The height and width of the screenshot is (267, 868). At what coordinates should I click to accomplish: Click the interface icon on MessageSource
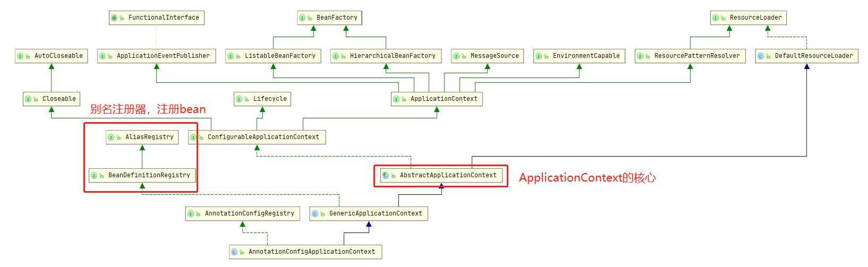point(456,56)
